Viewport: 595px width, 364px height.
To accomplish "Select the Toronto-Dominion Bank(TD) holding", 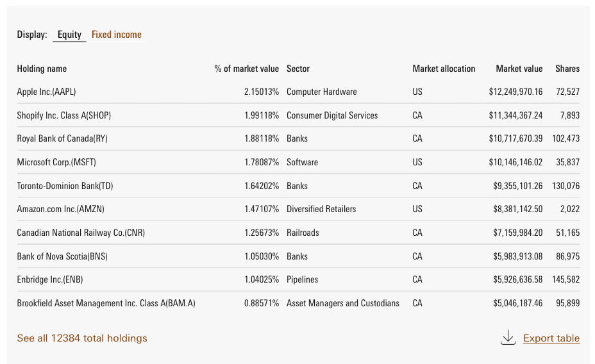I will click(64, 186).
